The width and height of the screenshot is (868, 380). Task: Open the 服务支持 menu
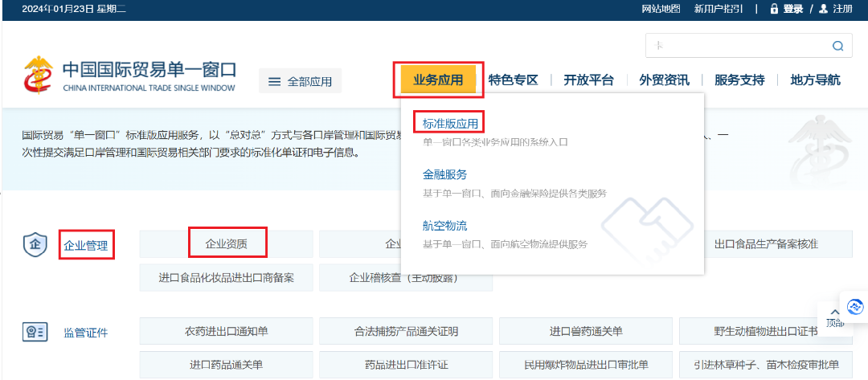739,80
